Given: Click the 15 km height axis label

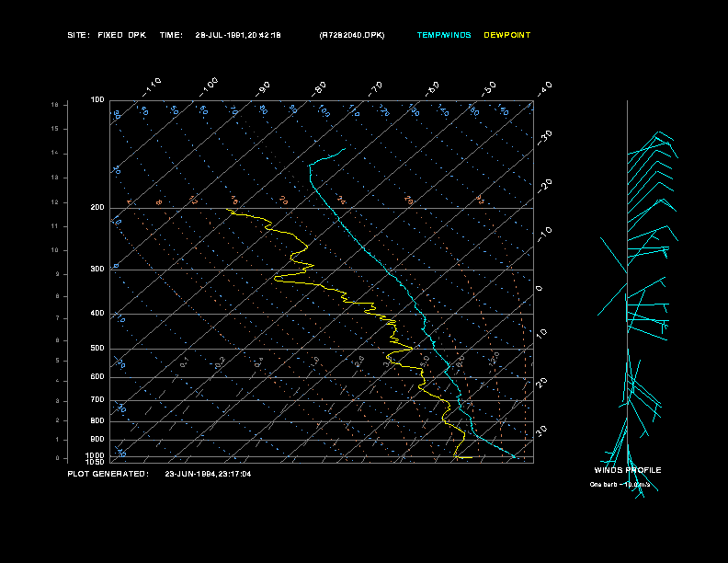Looking at the screenshot, I should tap(55, 129).
